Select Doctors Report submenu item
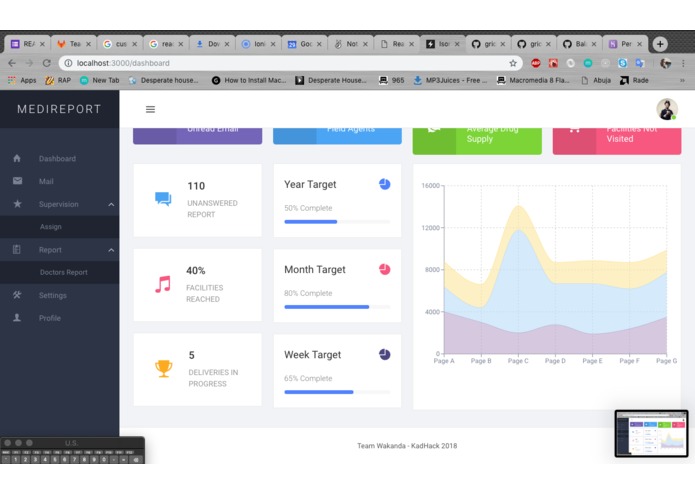The width and height of the screenshot is (695, 494). click(59, 272)
